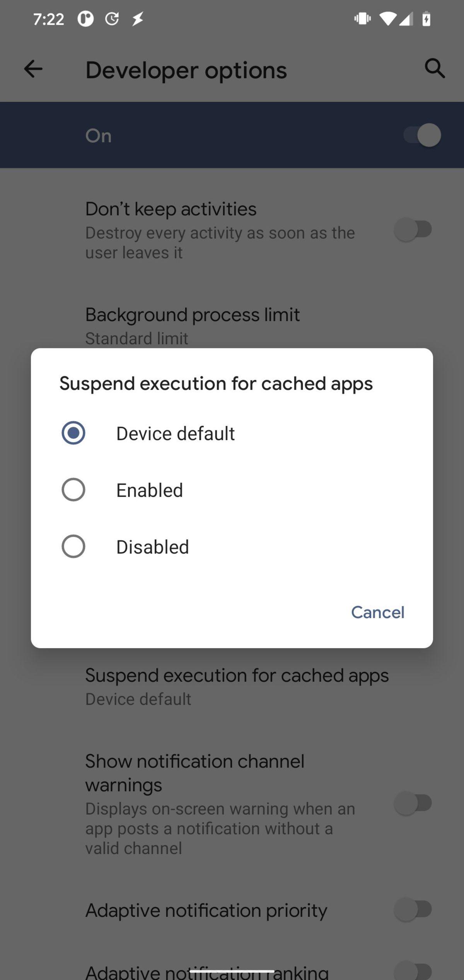Open Background process limit setting
Viewport: 464px width, 980px height.
click(x=193, y=325)
